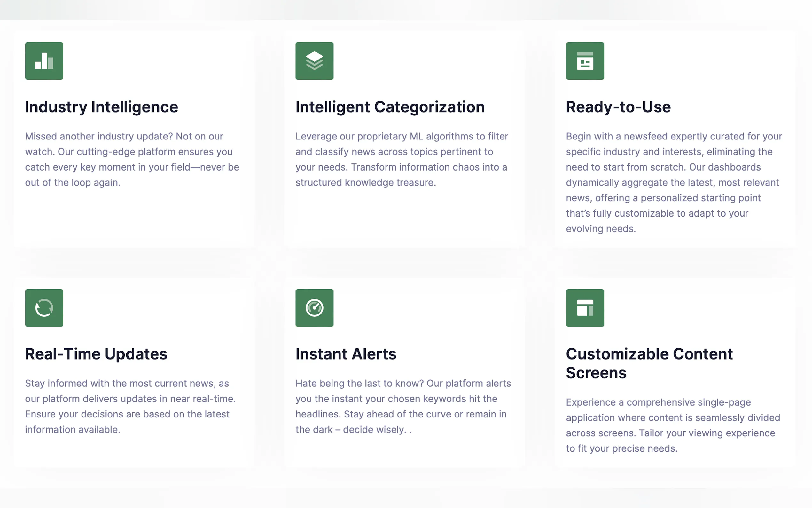Viewport: 812px width, 508px height.
Task: Click the stacked layers icon for Intelligent Categorization
Action: point(314,61)
